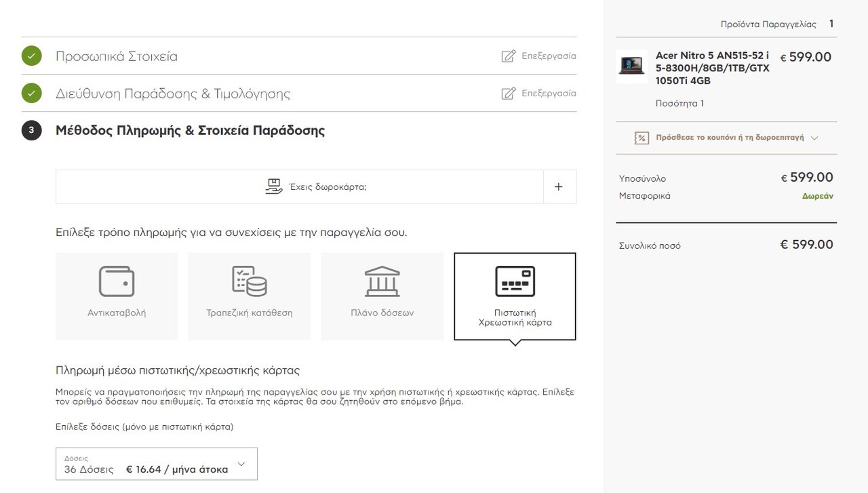Click the credit card icon
The image size is (868, 493).
click(x=515, y=281)
